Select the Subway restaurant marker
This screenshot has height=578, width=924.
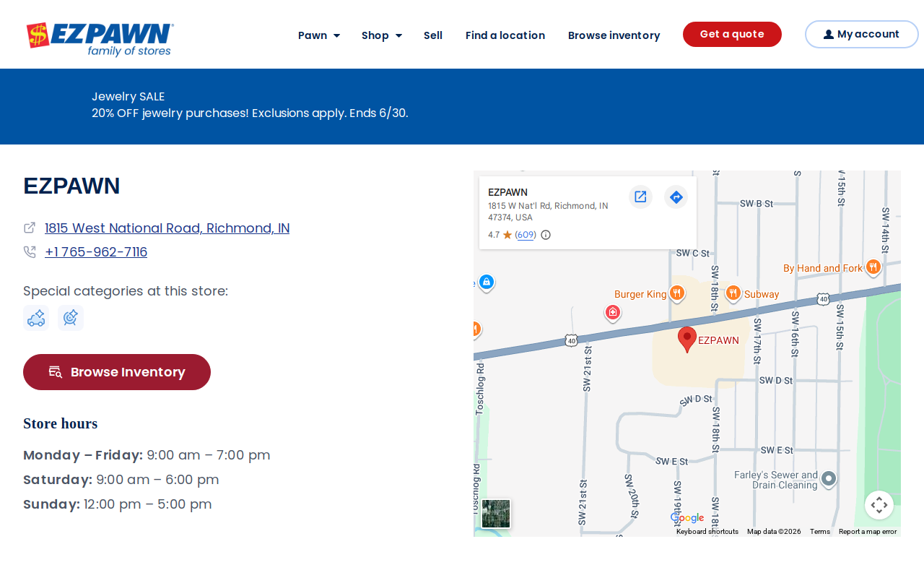[733, 293]
